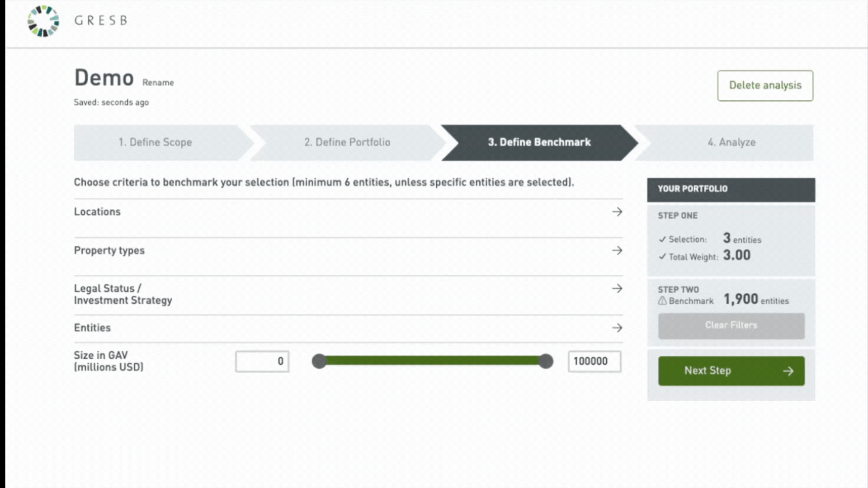Click the Rename link beside Demo
The image size is (868, 488).
(158, 83)
